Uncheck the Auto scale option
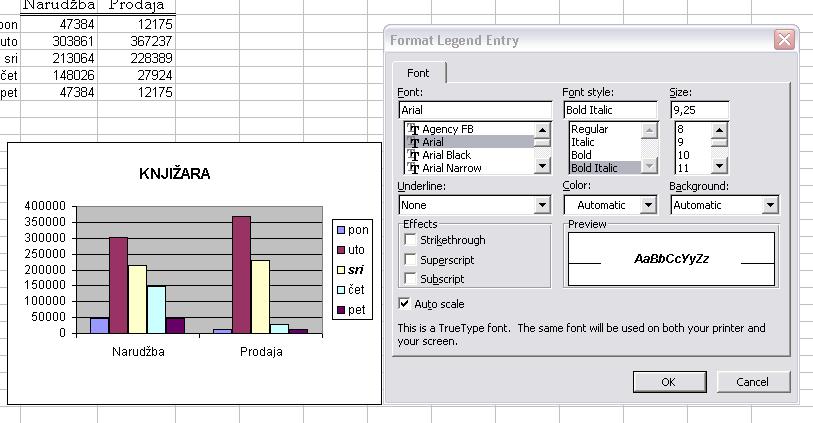Screen dimensions: 813x423 (x=404, y=303)
